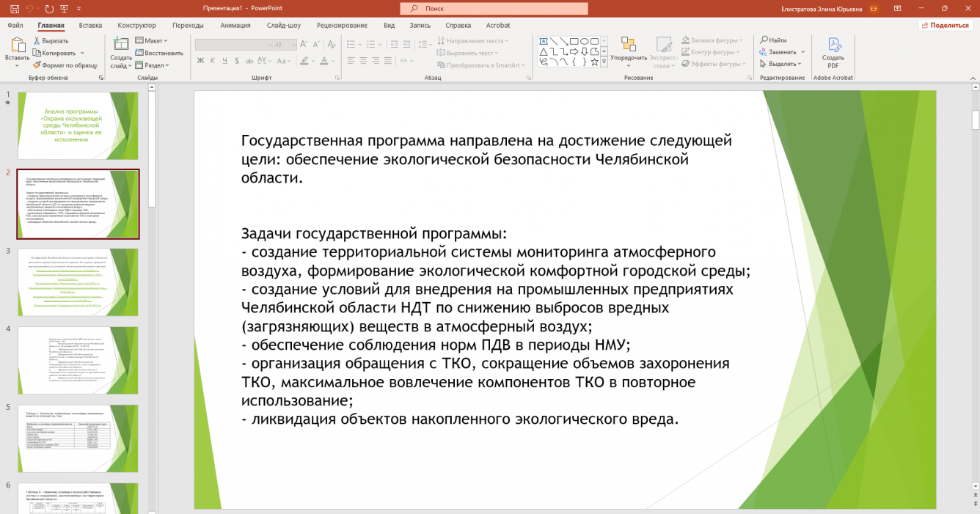This screenshot has height=514, width=980.
Task: Open the Select (Выделить) dropdown
Action: pyautogui.click(x=783, y=64)
